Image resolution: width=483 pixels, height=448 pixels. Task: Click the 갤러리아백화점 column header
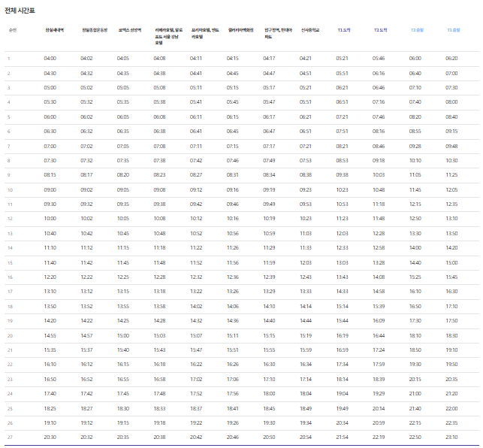240,30
